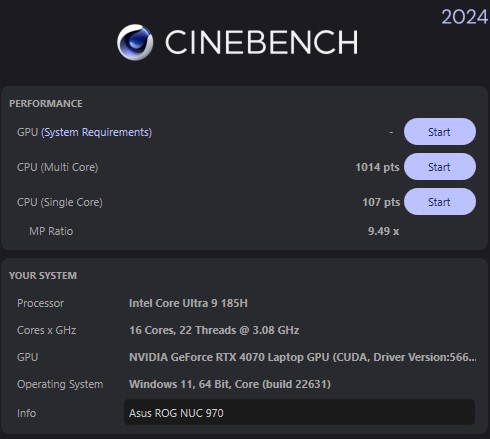Click the MP Ratio label

coord(51,231)
